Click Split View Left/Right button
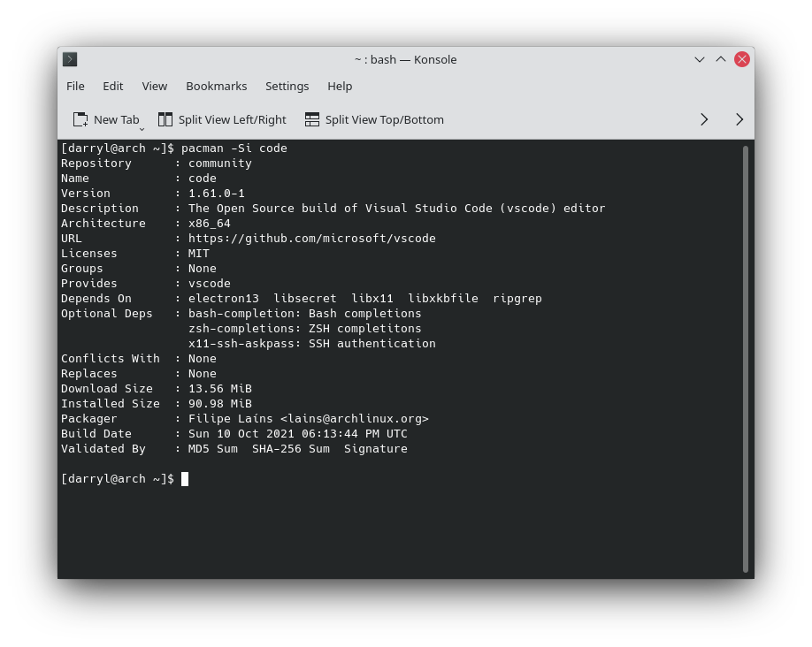Screen dimensions: 812x647 pyautogui.click(x=222, y=120)
